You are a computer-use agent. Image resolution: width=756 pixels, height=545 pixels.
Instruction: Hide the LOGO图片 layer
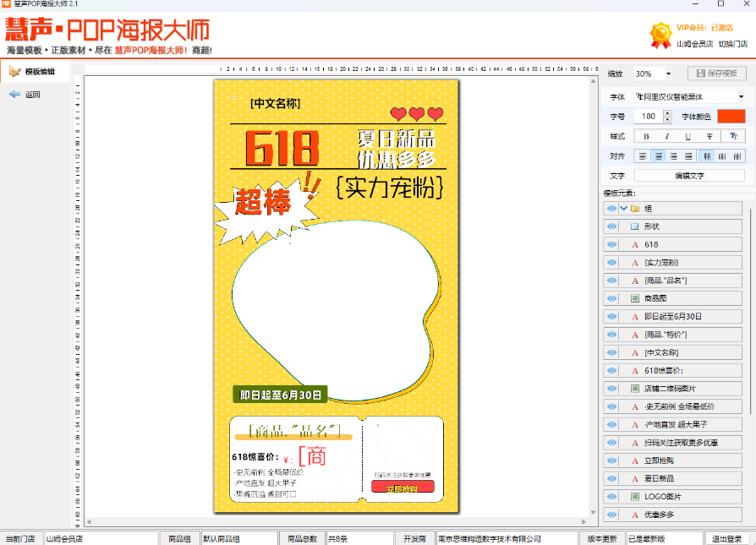[612, 497]
